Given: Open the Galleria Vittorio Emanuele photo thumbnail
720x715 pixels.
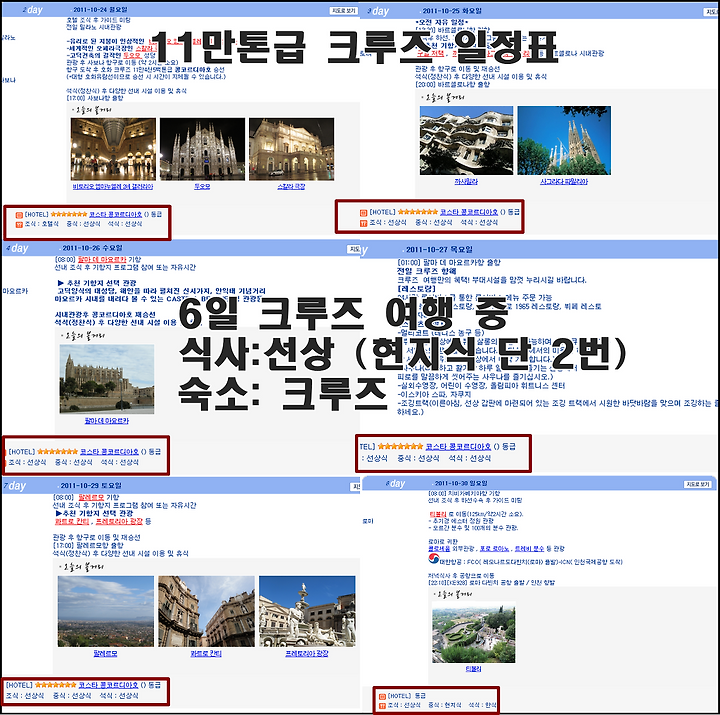Looking at the screenshot, I should point(113,149).
